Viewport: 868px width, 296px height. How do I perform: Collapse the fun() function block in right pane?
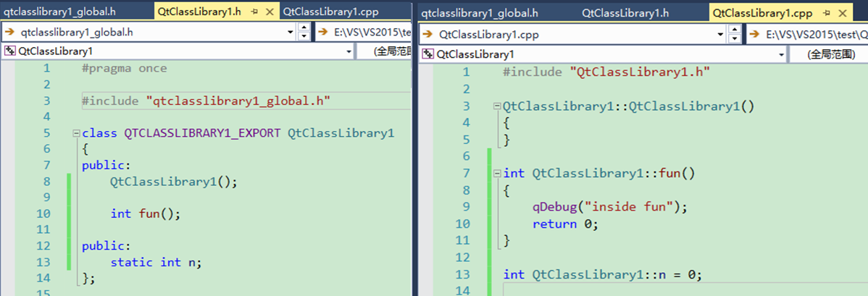point(496,174)
